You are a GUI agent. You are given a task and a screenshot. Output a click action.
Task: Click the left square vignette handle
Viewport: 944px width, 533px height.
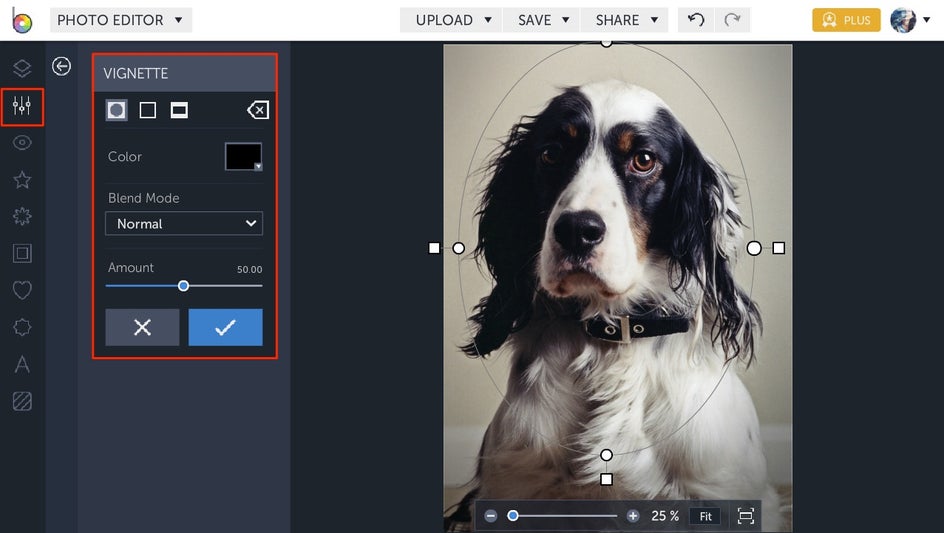(x=434, y=248)
